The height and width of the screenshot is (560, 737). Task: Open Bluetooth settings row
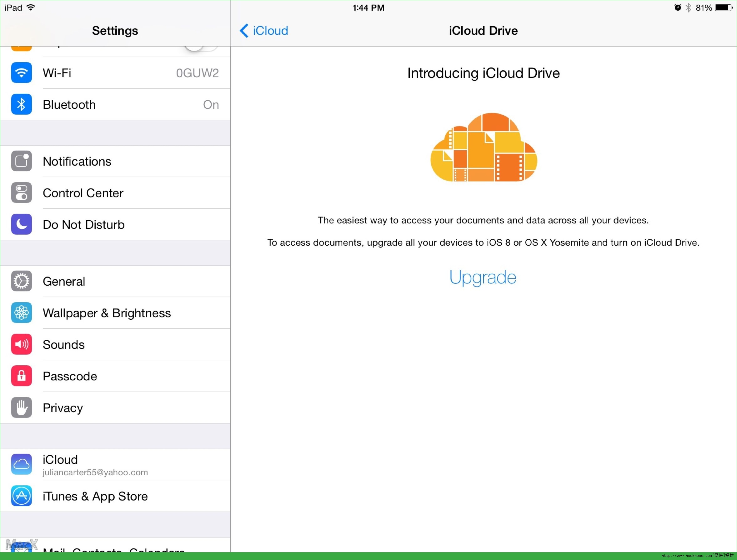pos(115,105)
